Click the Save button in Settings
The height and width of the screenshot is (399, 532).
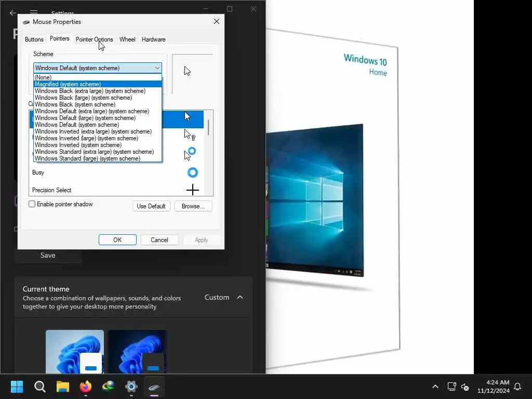pyautogui.click(x=48, y=255)
